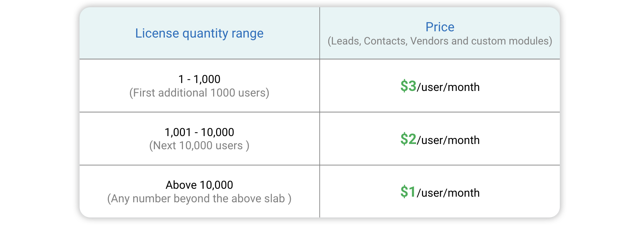
Task: Select the 'Above 10,000' range text
Action: coord(199,185)
